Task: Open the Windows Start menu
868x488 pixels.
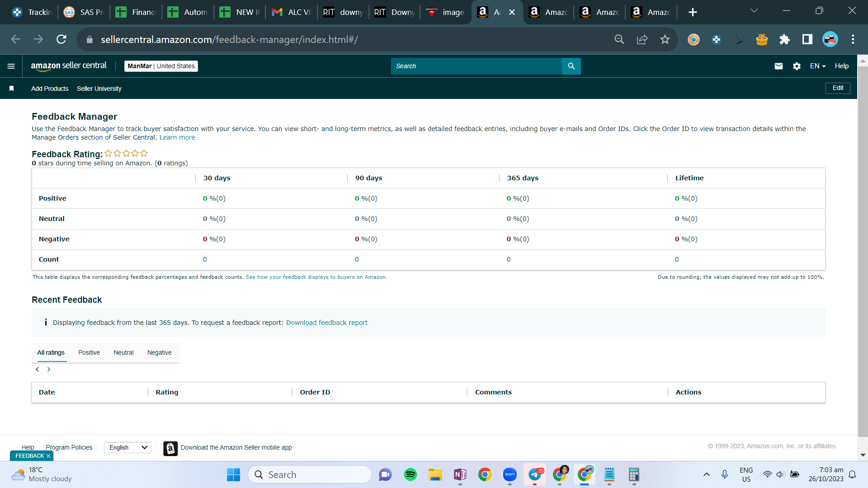Action: [233, 474]
